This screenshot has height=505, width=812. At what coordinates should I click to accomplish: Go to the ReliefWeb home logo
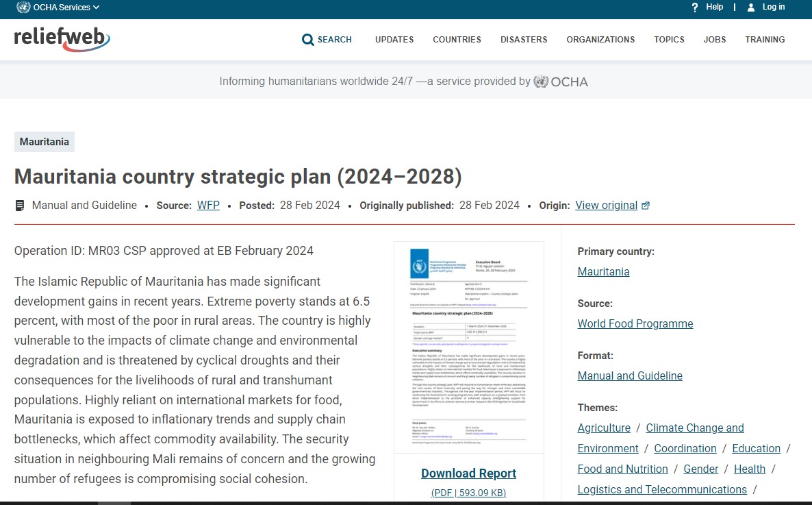coord(62,39)
